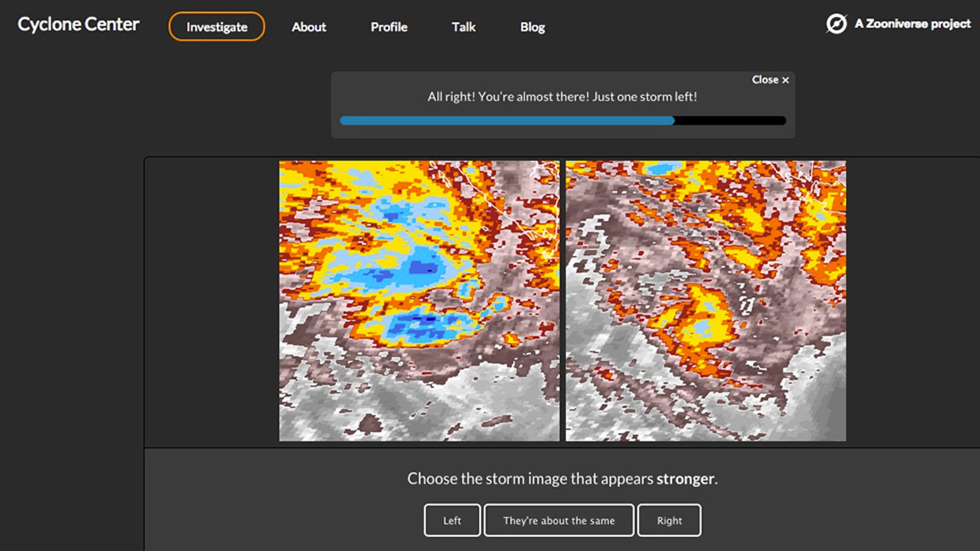Select "They're about the same"
The width and height of the screenshot is (980, 551).
coord(559,520)
